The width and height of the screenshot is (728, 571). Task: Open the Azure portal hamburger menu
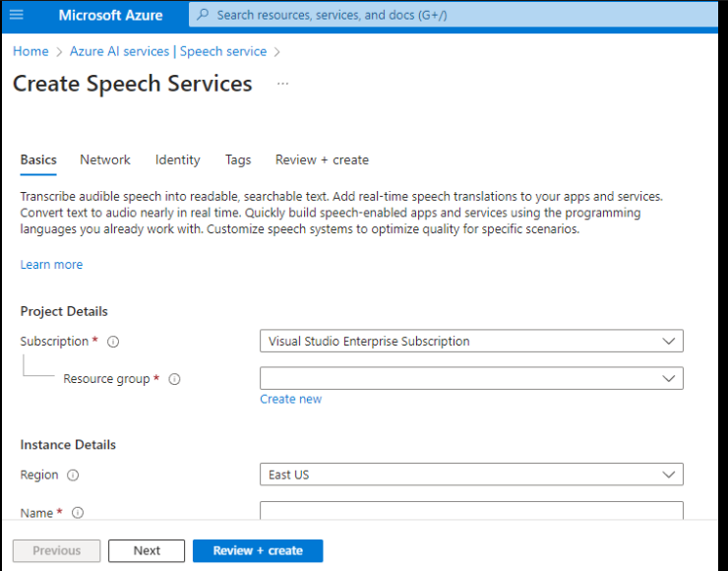pyautogui.click(x=17, y=15)
